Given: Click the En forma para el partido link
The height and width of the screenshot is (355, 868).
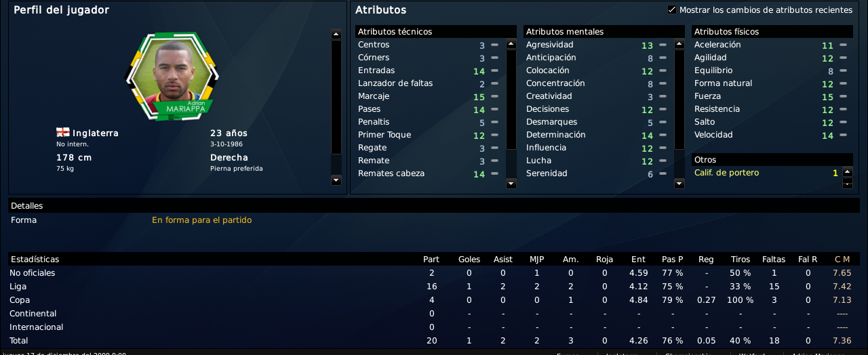Looking at the screenshot, I should [x=202, y=220].
